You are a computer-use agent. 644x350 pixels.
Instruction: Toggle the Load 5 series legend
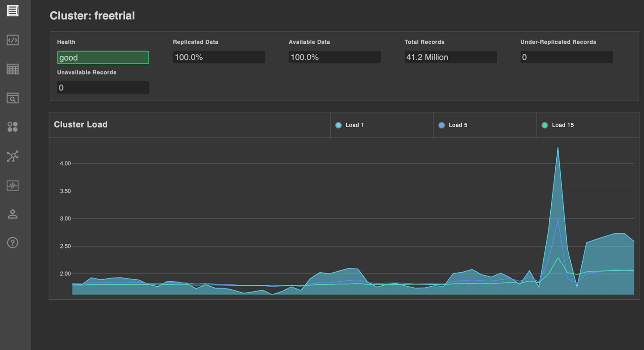point(453,125)
